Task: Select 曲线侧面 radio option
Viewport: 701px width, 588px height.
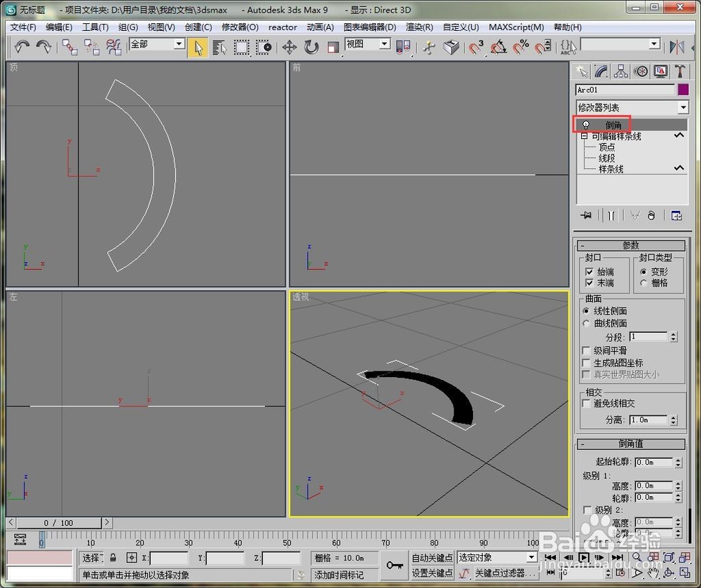Action: coord(586,323)
